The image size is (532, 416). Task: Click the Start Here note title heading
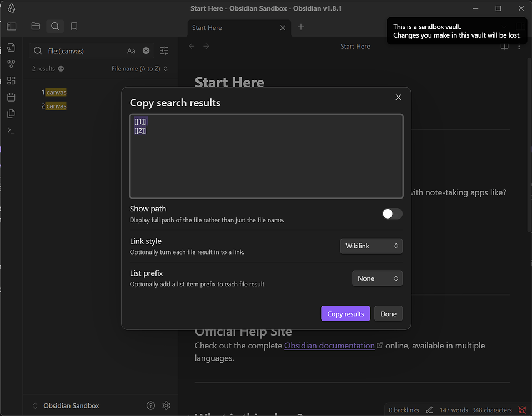229,82
